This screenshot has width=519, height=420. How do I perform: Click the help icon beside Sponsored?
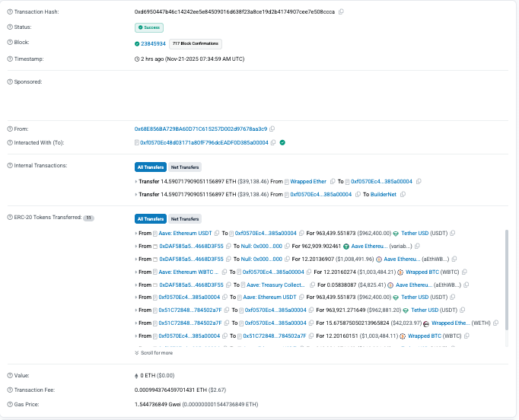[10, 81]
